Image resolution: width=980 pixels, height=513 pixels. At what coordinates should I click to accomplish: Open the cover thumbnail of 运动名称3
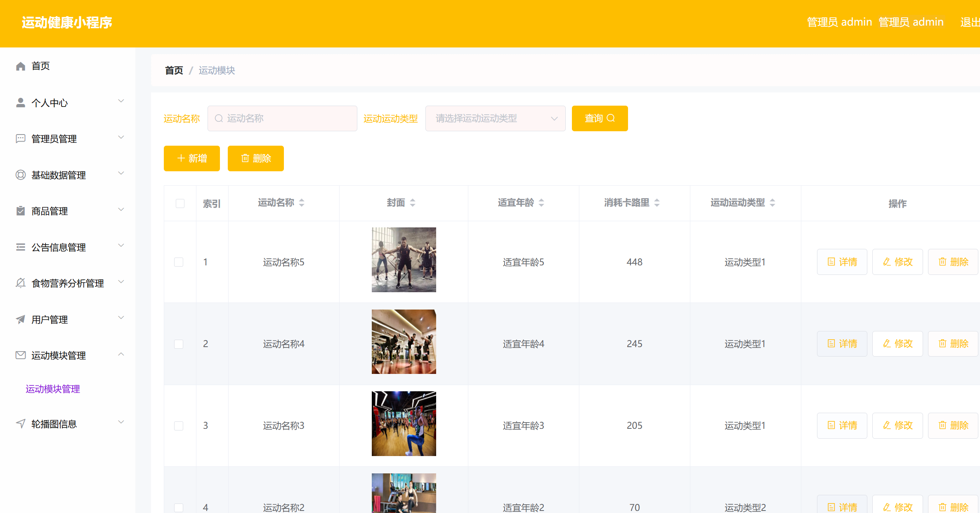click(x=403, y=423)
